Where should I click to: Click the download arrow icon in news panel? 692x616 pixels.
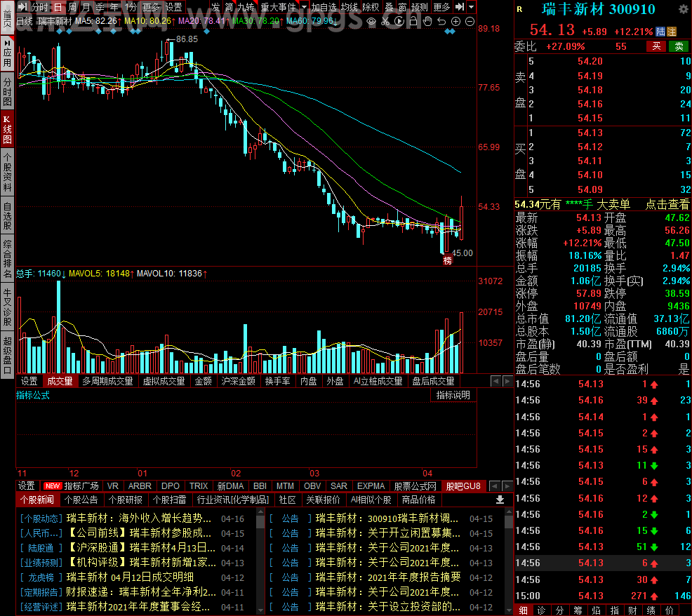coord(500,500)
